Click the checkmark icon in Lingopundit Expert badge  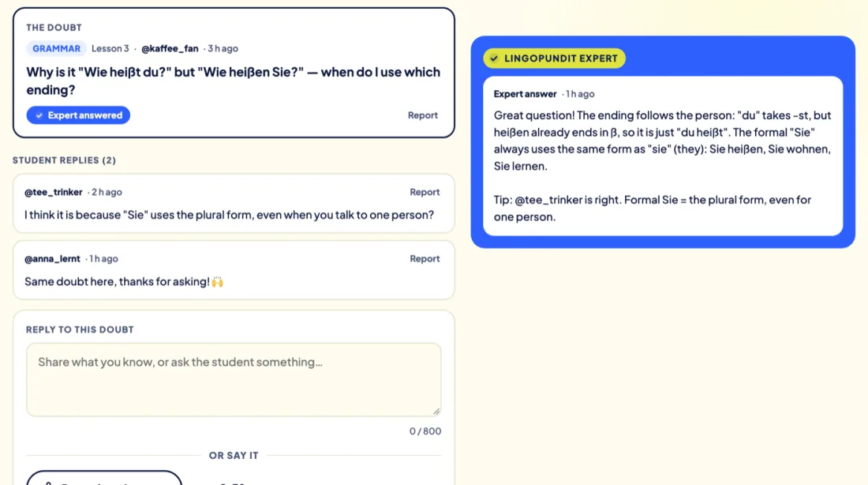coord(494,58)
